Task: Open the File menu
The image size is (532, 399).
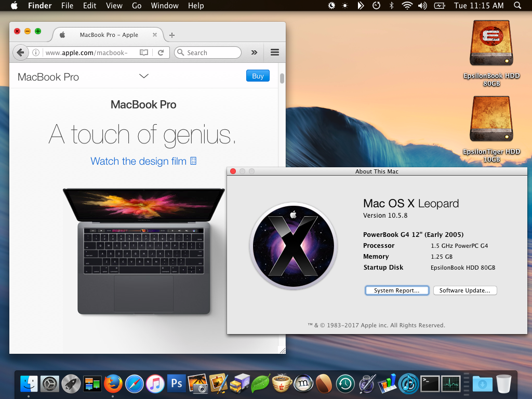Action: point(67,5)
